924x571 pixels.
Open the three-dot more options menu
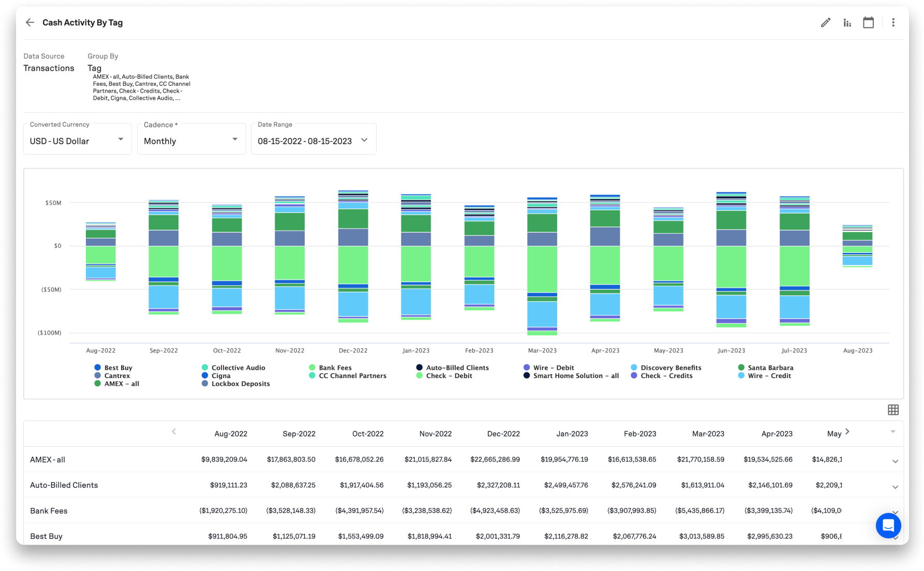pos(893,22)
